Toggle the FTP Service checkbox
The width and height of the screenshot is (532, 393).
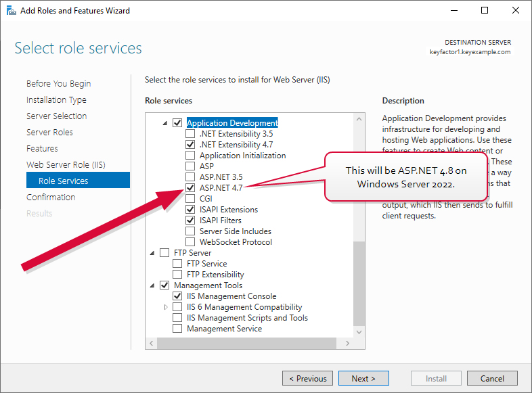pyautogui.click(x=178, y=264)
